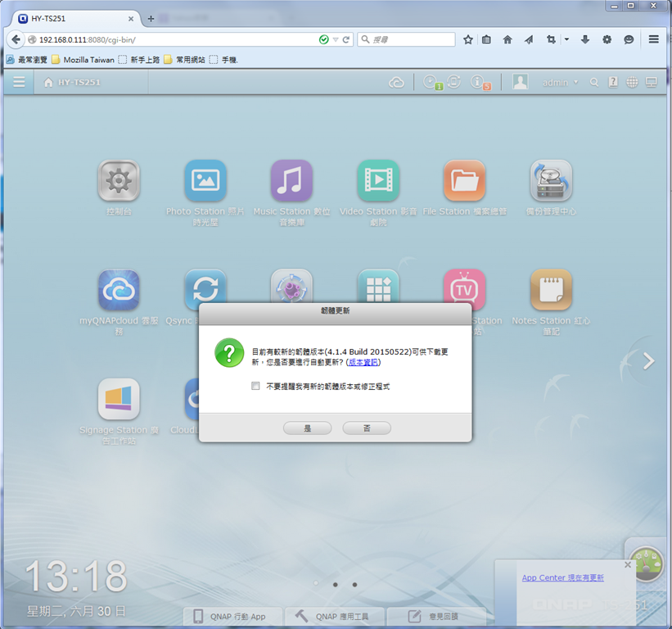Go to browser home page icon

507,40
